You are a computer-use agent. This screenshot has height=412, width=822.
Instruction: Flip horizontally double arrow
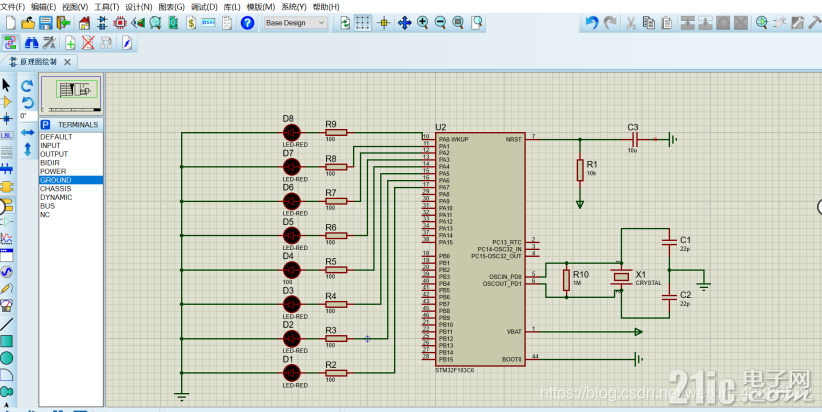27,133
